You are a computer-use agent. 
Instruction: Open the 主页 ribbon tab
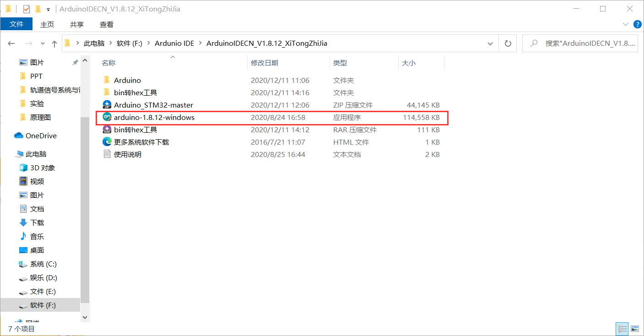47,24
